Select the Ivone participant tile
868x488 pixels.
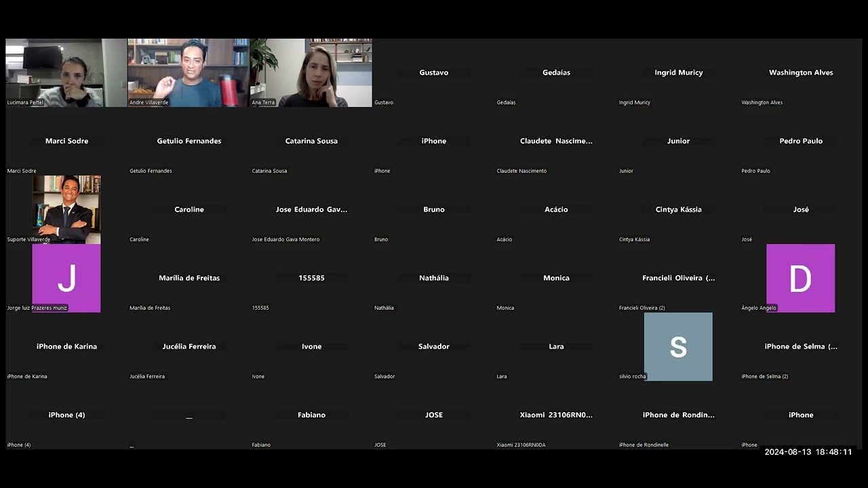click(x=311, y=346)
